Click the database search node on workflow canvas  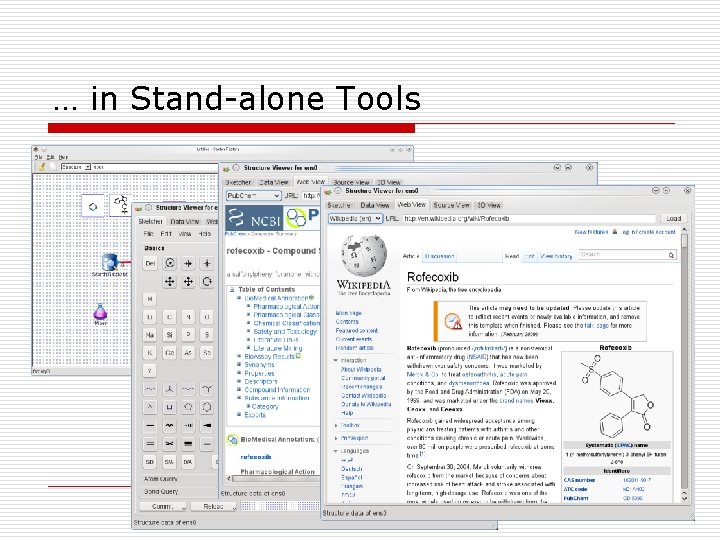pos(110,262)
